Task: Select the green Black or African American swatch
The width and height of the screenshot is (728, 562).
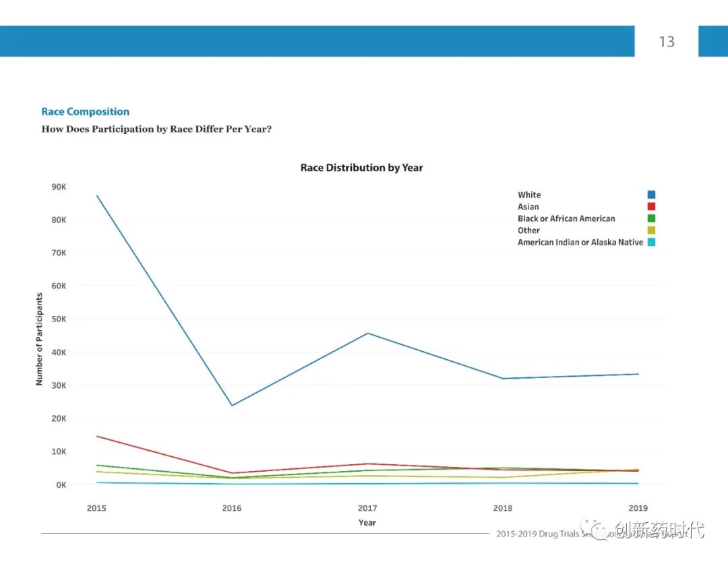Action: point(651,218)
